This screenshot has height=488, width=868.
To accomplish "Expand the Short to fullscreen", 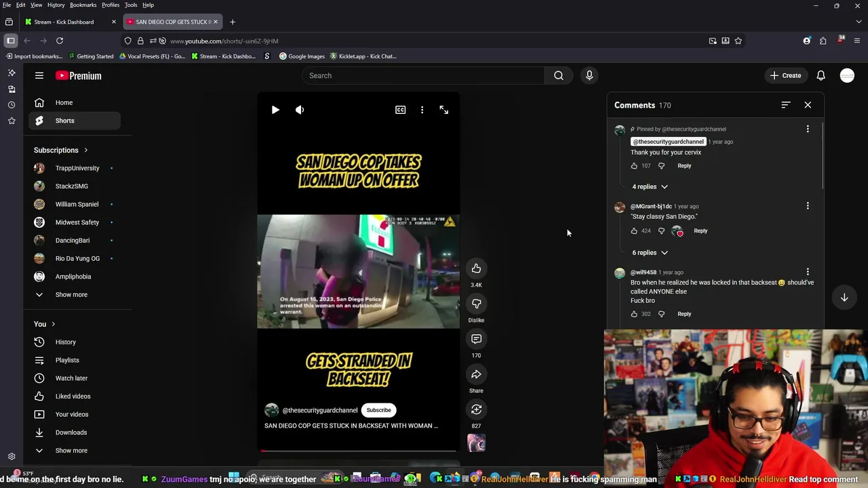I will click(x=443, y=110).
